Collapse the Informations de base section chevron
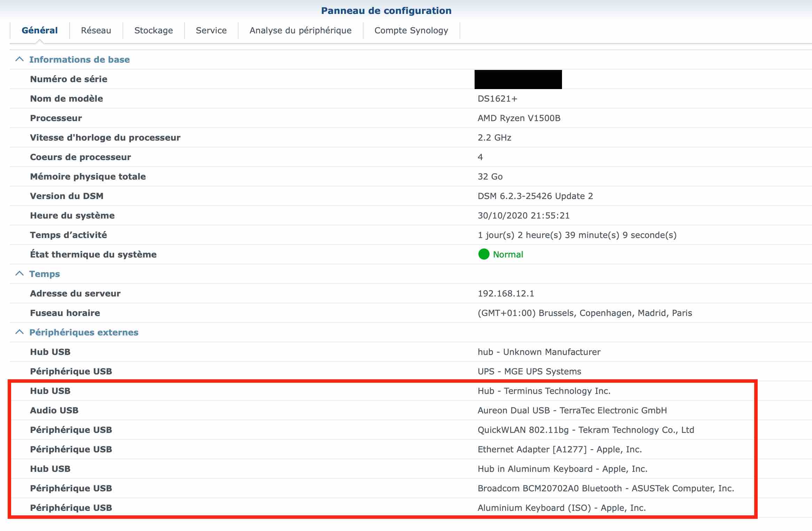This screenshot has width=812, height=531. pos(19,60)
